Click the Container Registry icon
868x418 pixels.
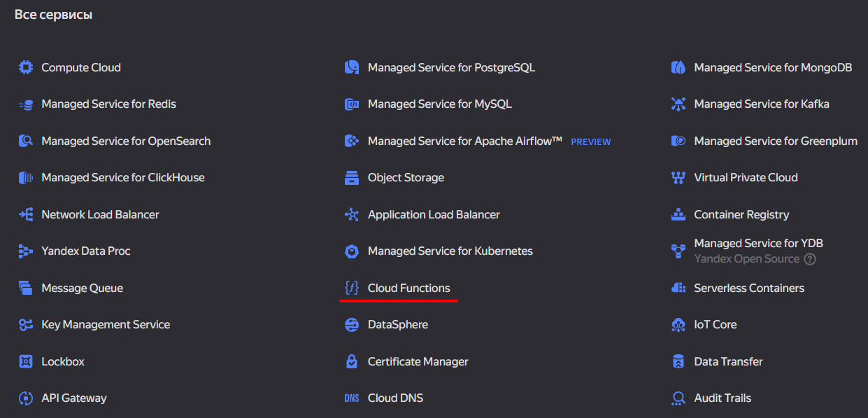(678, 214)
